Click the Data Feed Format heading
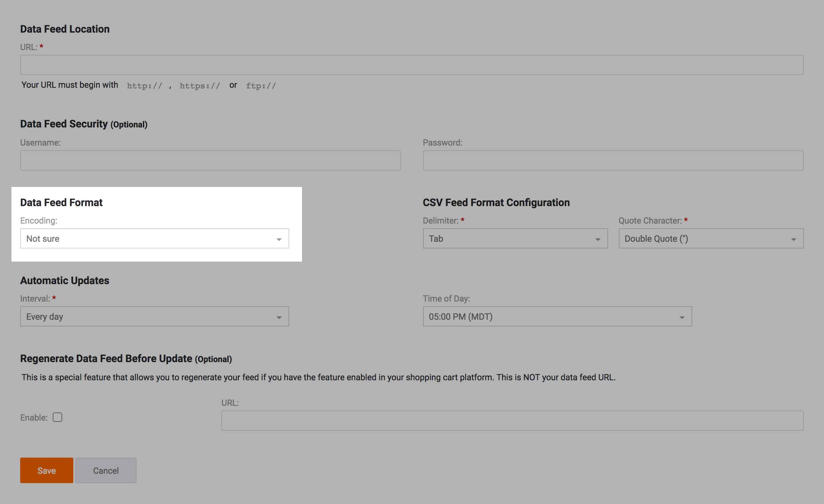Image resolution: width=824 pixels, height=504 pixels. [x=61, y=202]
